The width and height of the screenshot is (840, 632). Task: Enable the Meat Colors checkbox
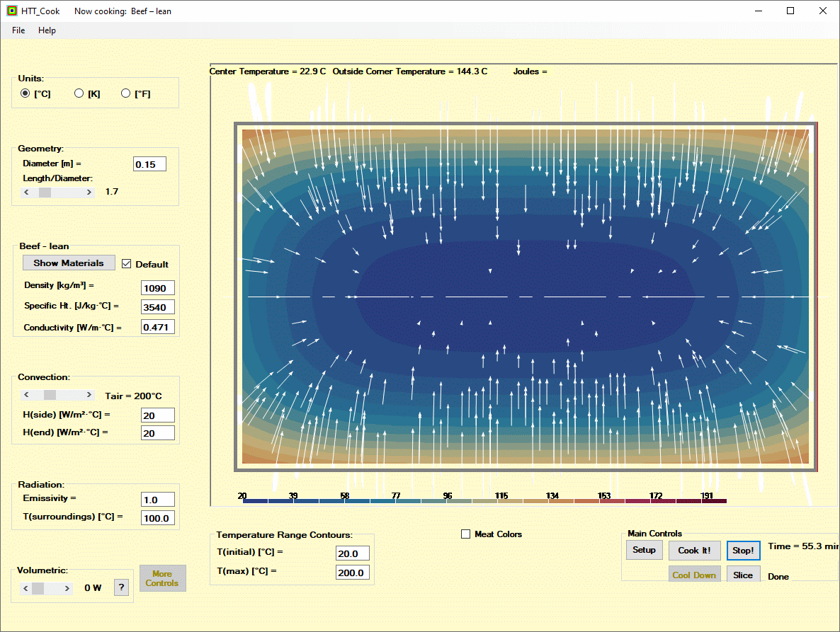tap(466, 534)
